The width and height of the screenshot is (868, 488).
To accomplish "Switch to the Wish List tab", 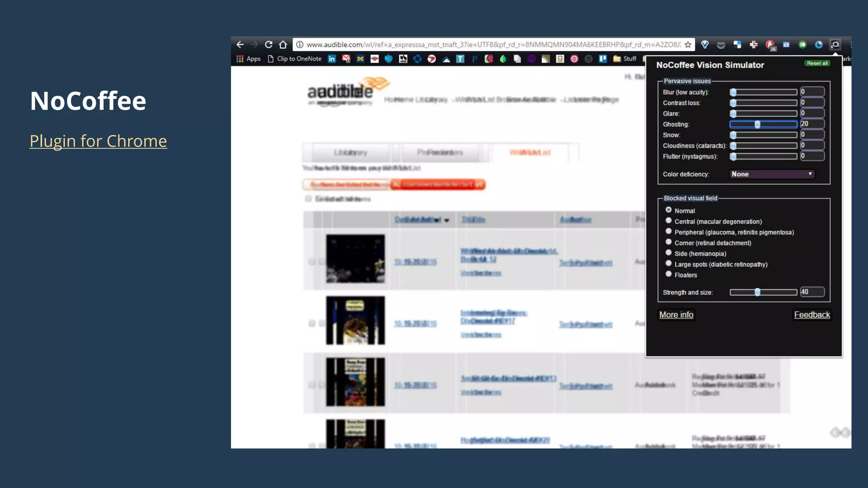I will (530, 152).
